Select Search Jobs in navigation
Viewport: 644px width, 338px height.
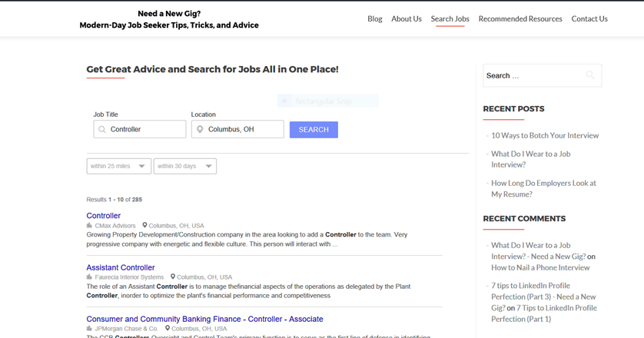[x=450, y=19]
